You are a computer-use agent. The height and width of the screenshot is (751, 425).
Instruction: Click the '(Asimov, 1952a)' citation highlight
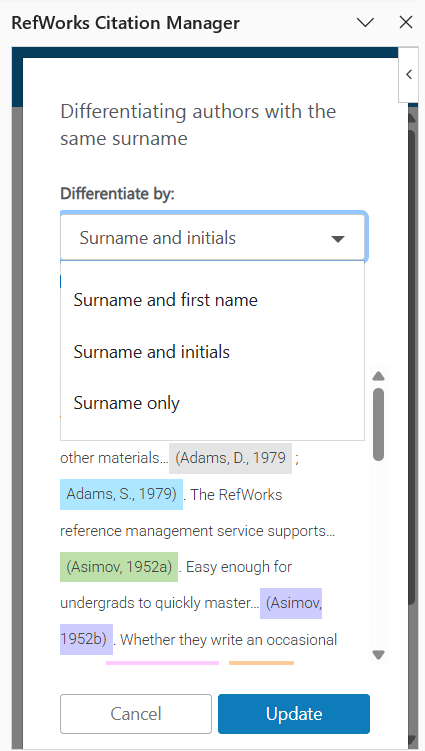[x=119, y=567]
